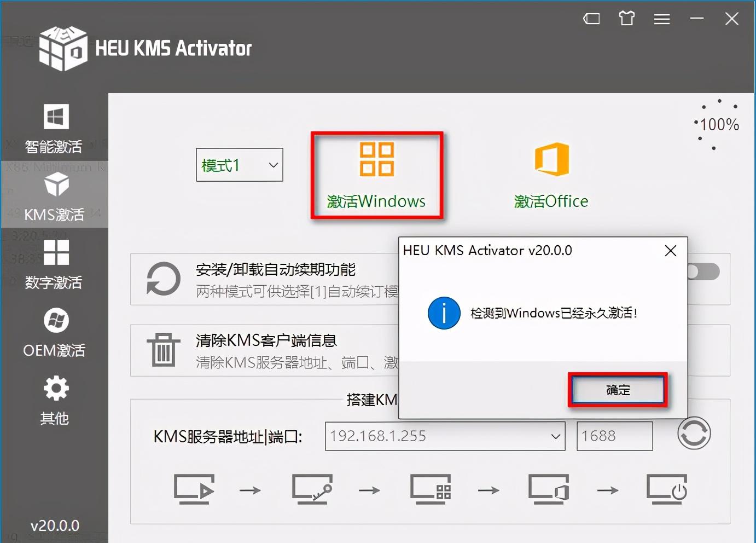
Task: Click the monitor with key icon
Action: click(x=312, y=489)
